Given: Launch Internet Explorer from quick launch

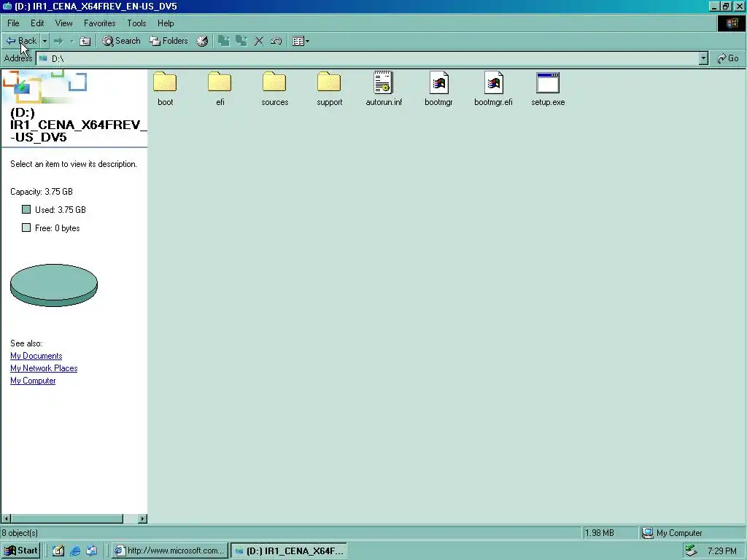Looking at the screenshot, I should tap(75, 551).
